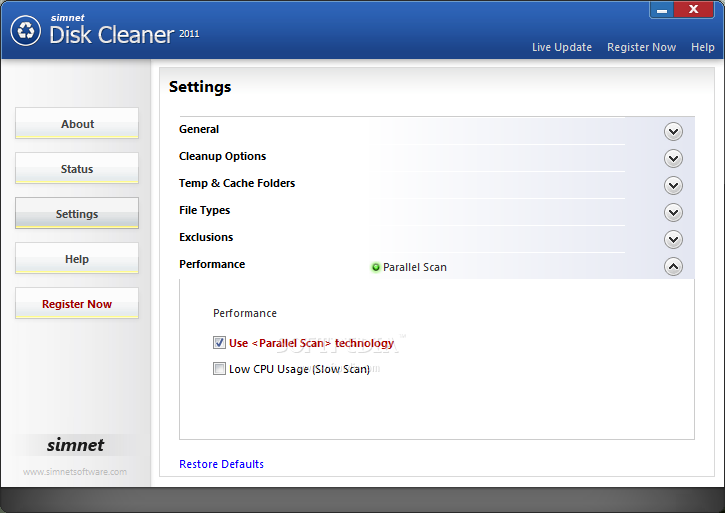This screenshot has height=513, width=725.
Task: Click the recycle logo icon of Disk Cleaner
Action: pos(26,31)
